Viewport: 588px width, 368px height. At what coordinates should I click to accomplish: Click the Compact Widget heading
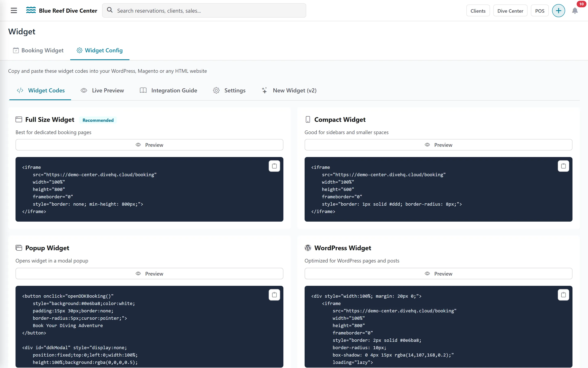coord(340,120)
